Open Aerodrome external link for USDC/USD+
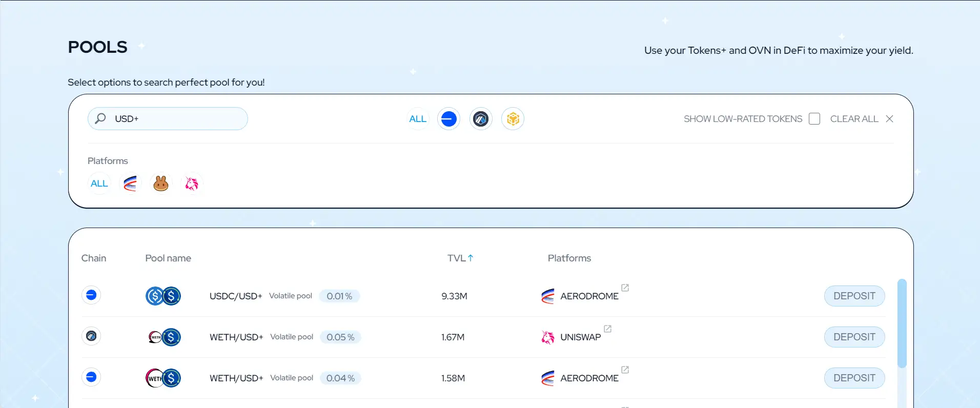Image resolution: width=980 pixels, height=408 pixels. coord(625,288)
